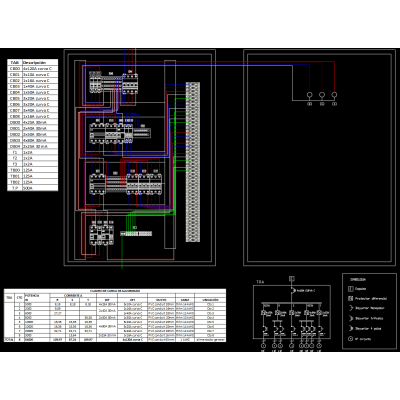Select the CB01 row tag cell
The image size is (400, 400).
coord(15,74)
